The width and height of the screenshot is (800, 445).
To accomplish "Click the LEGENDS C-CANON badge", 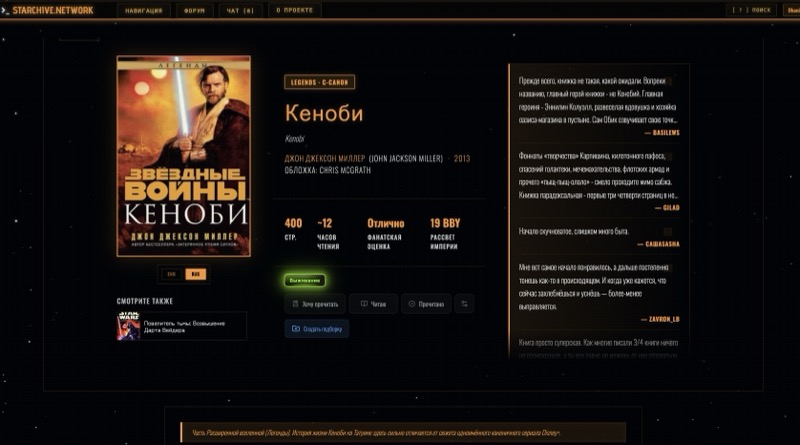I will tap(319, 82).
